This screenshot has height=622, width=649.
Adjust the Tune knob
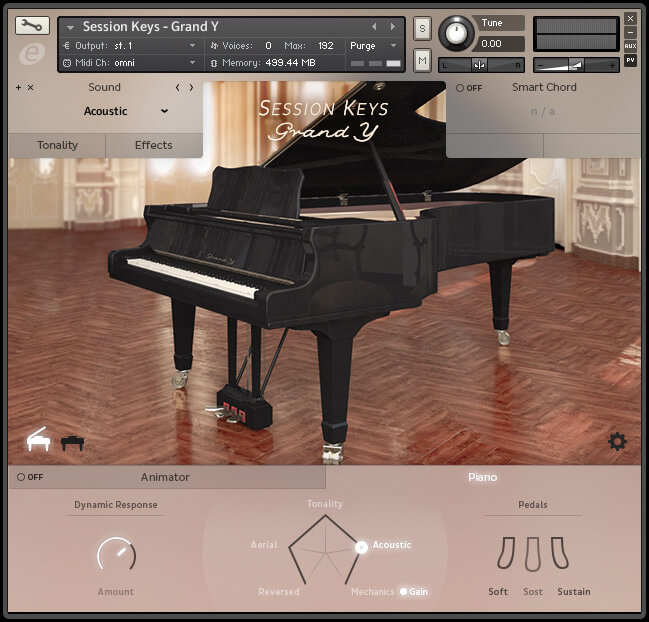point(456,34)
